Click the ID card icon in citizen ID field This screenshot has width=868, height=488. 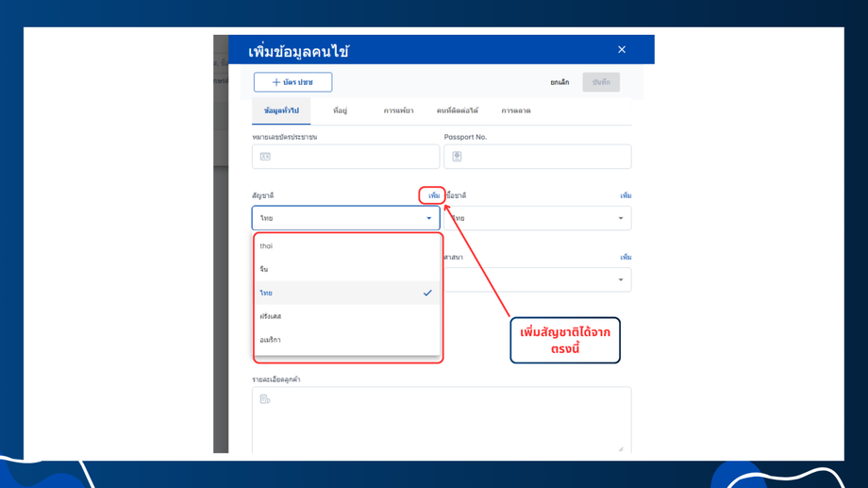[265, 157]
